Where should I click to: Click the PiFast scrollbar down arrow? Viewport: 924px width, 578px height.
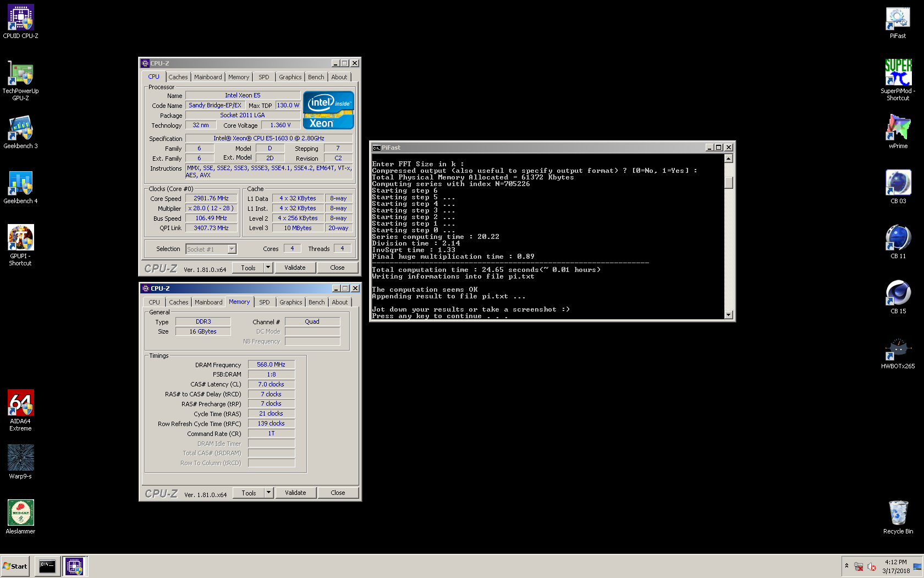[729, 315]
